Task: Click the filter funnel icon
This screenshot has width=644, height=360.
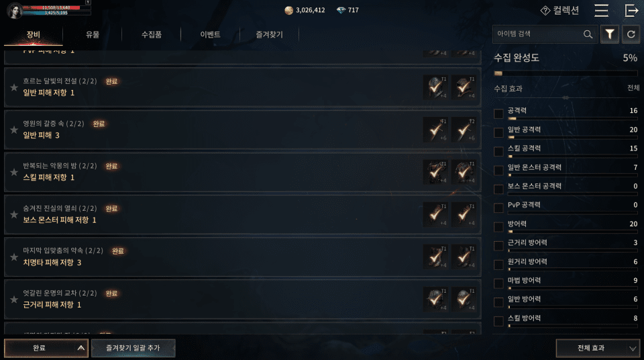Action: 610,34
